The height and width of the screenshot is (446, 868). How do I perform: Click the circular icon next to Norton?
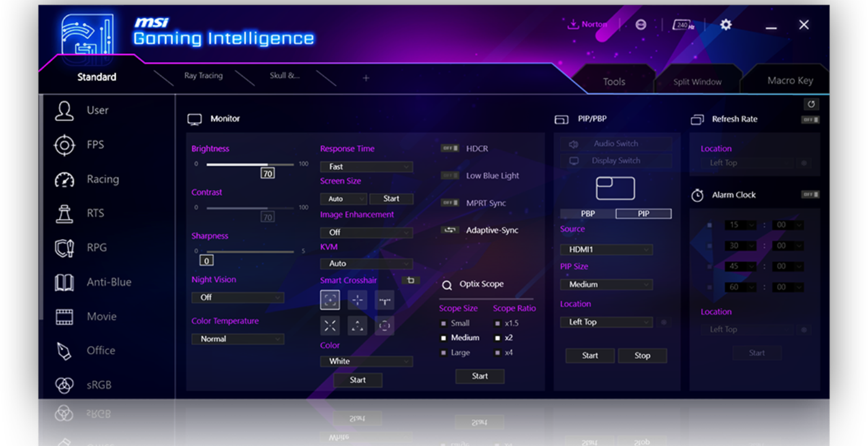click(x=641, y=24)
